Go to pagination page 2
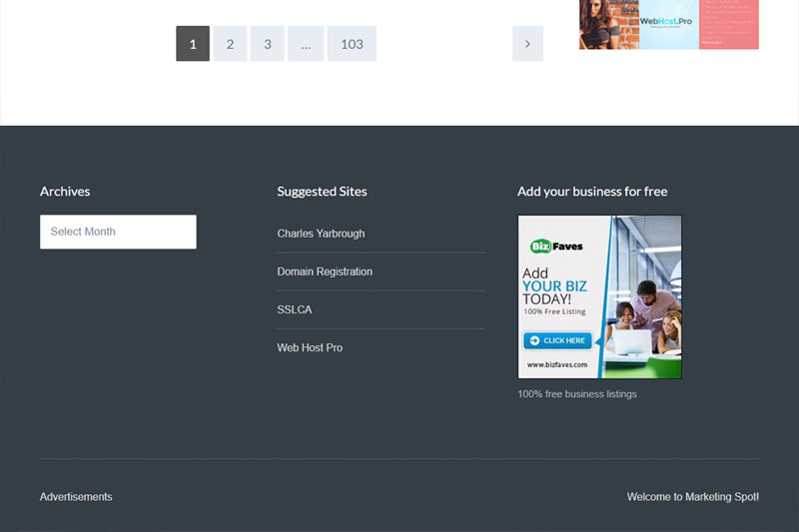Viewport: 799px width, 532px height. click(x=231, y=44)
